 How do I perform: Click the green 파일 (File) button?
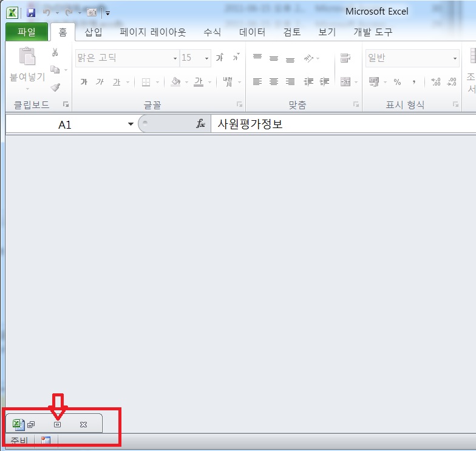27,32
